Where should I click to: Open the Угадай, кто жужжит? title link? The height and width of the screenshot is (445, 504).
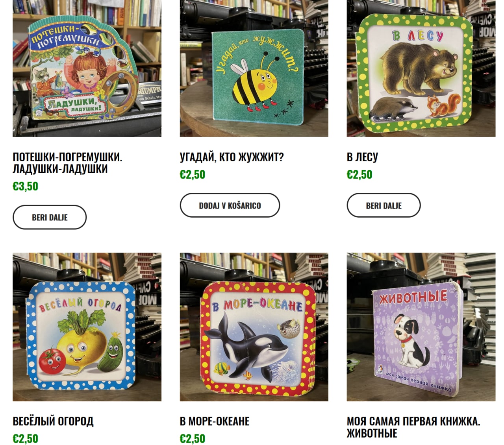pos(232,157)
